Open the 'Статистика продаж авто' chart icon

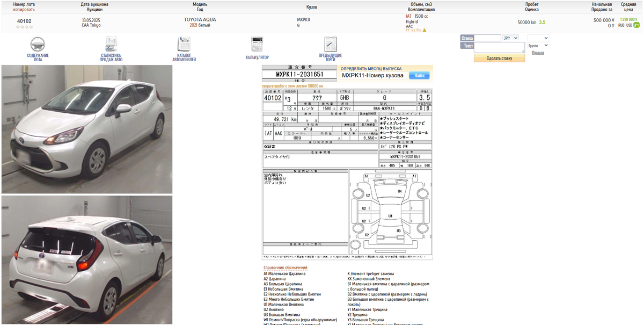[x=111, y=45]
